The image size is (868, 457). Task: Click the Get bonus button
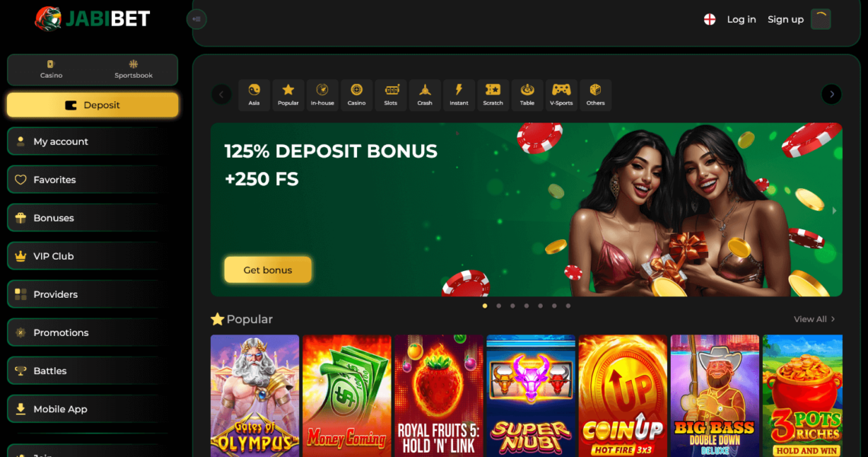[x=268, y=270]
